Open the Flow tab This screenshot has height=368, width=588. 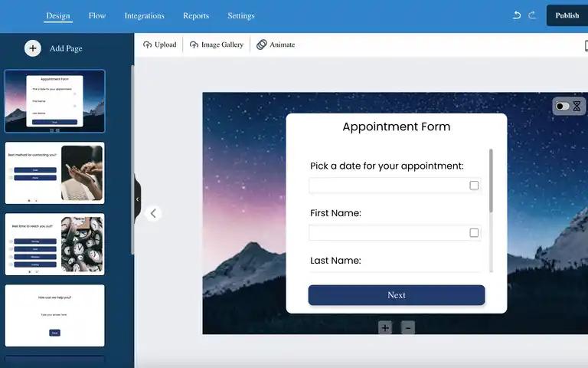97,16
